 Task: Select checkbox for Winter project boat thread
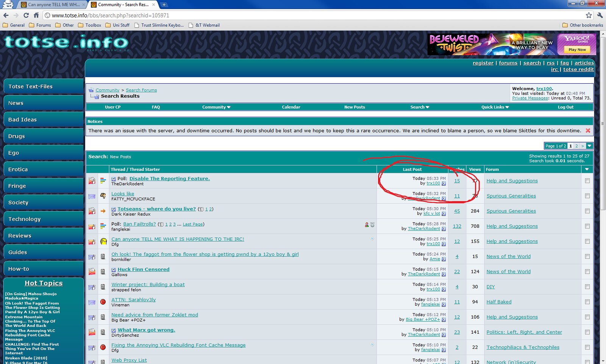point(587,287)
